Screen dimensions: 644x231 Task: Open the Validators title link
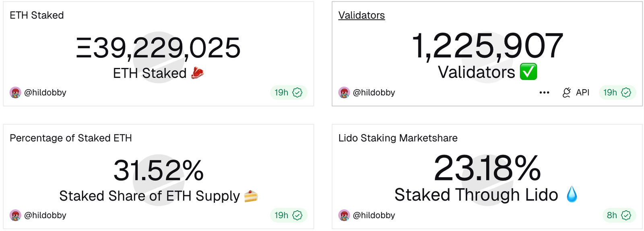(x=361, y=15)
